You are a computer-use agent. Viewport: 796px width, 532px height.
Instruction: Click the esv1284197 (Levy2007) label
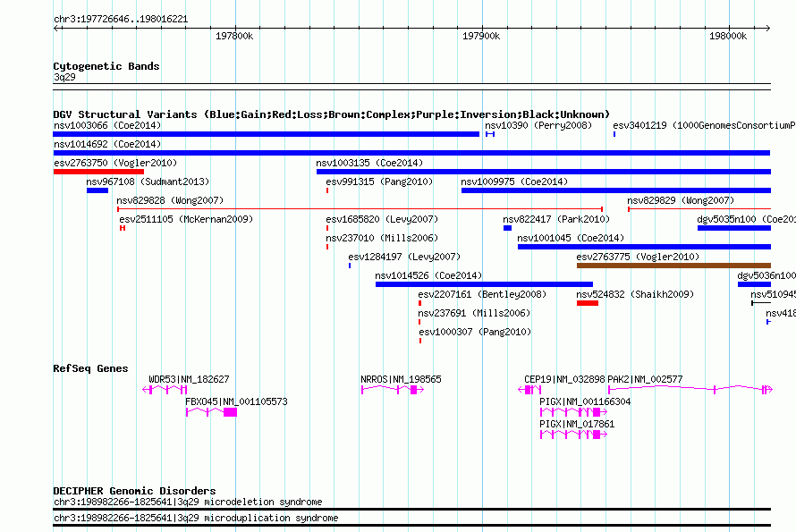tap(404, 257)
